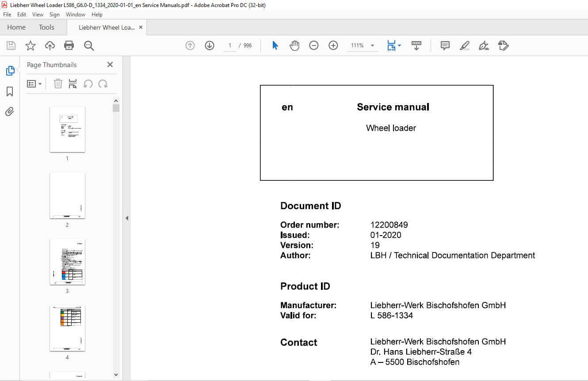Zoom out with minus button
This screenshot has height=381, width=588.
click(314, 46)
